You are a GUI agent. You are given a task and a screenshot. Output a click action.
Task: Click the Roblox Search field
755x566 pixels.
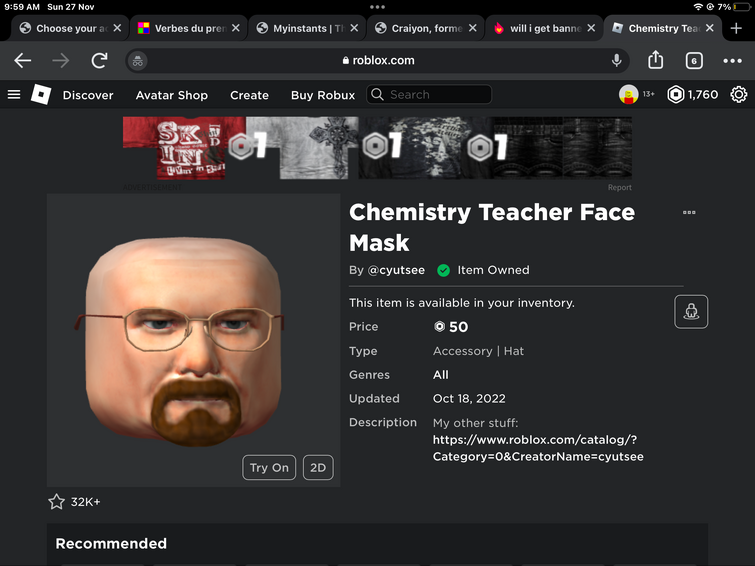(429, 94)
